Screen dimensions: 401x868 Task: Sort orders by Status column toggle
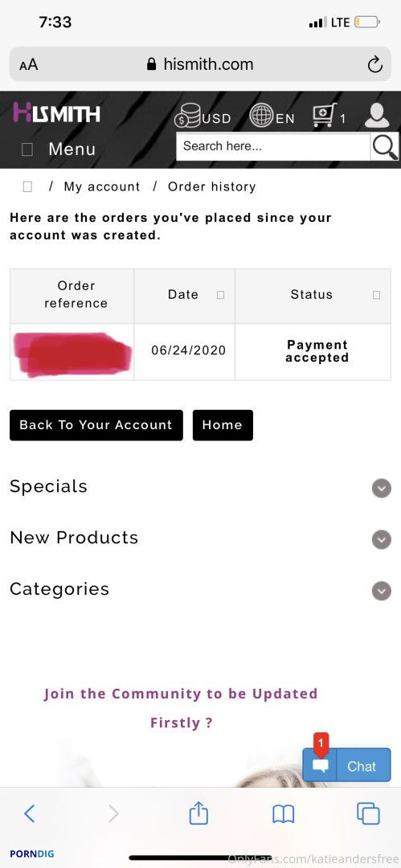point(377,295)
